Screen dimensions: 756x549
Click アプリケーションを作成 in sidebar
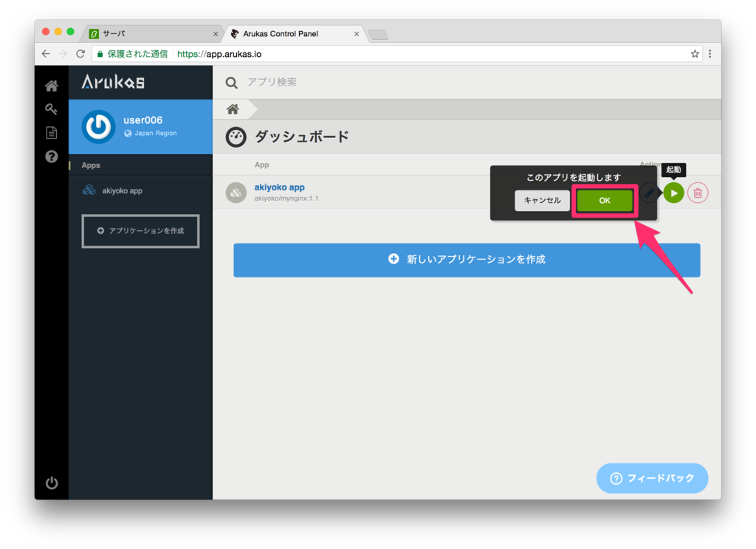point(140,231)
